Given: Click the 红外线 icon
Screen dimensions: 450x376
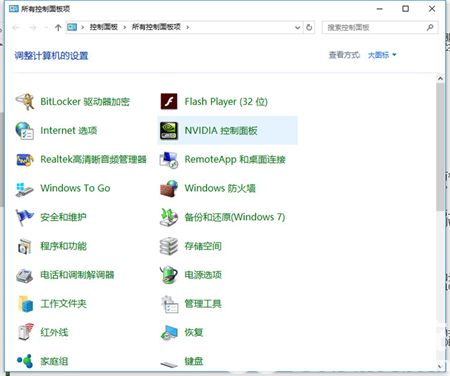Looking at the screenshot, I should [25, 332].
